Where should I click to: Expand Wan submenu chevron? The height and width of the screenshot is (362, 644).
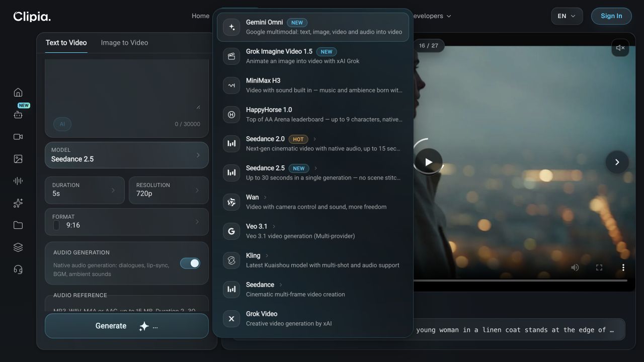[265, 198]
